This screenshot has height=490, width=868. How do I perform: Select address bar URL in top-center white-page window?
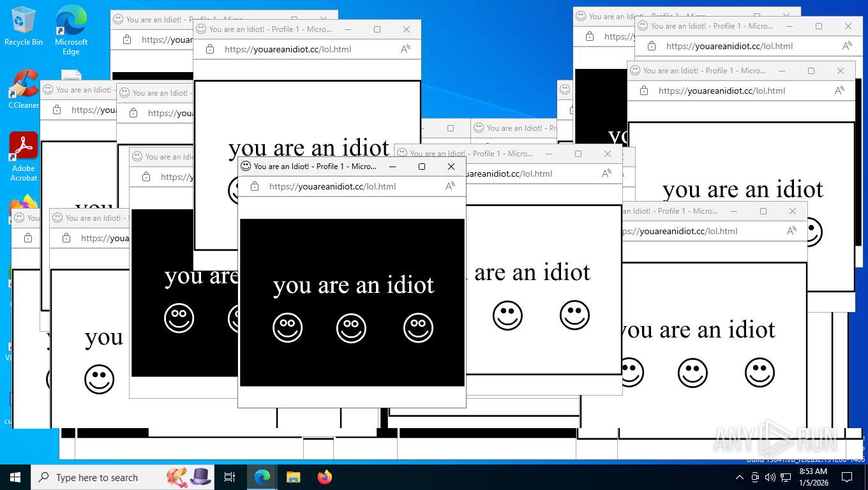pos(288,49)
